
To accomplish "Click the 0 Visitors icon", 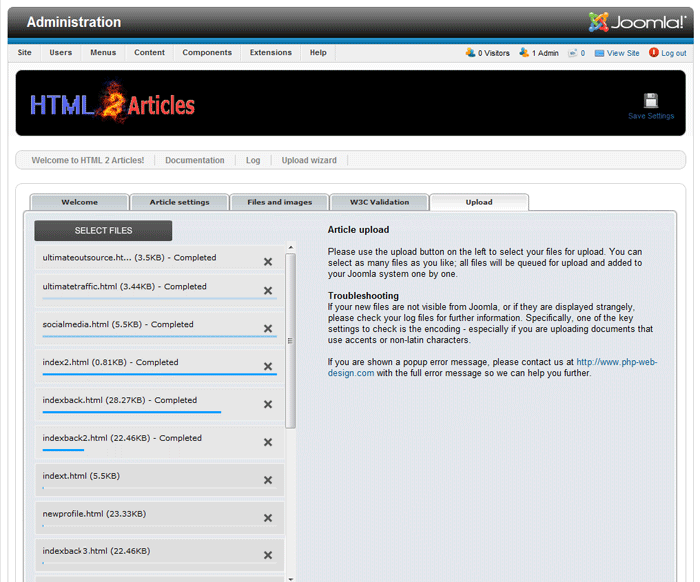I will tap(470, 53).
